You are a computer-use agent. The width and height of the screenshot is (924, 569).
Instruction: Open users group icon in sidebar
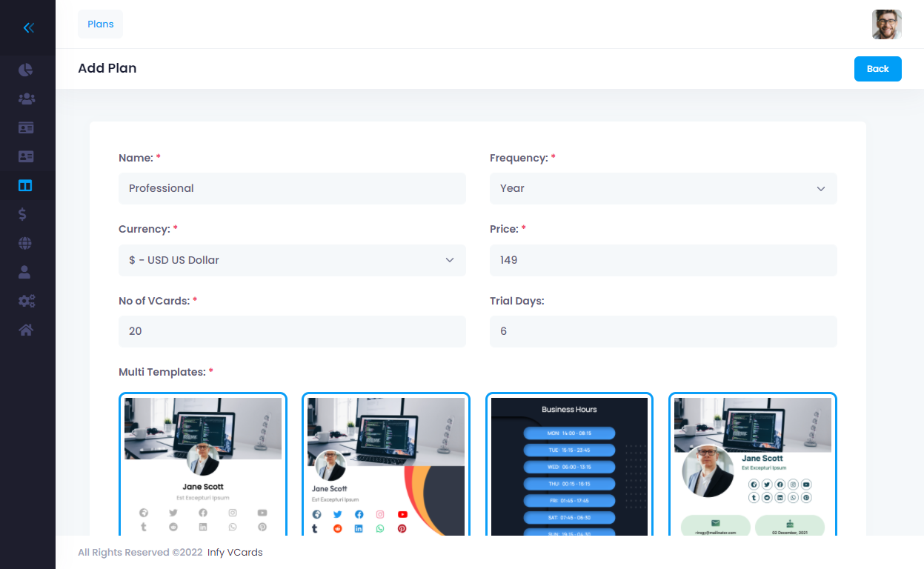(26, 99)
